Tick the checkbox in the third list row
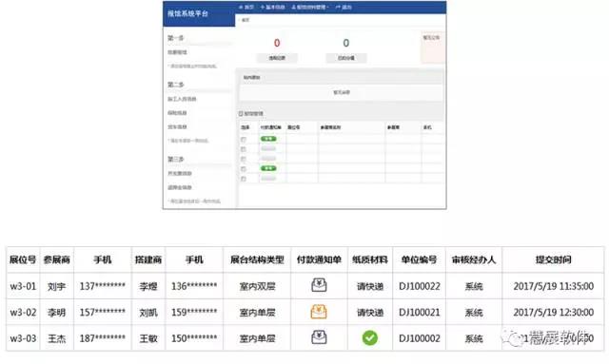Image resolution: width=609 pixels, height=364 pixels. 244,159
